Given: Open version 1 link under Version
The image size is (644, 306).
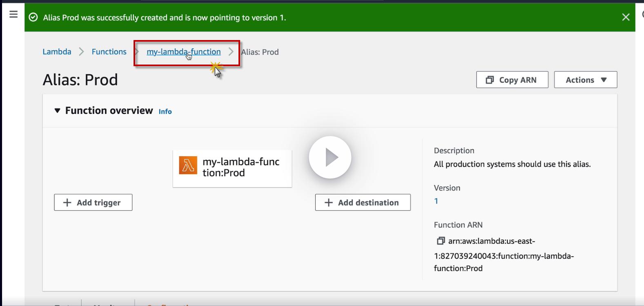Looking at the screenshot, I should [436, 201].
